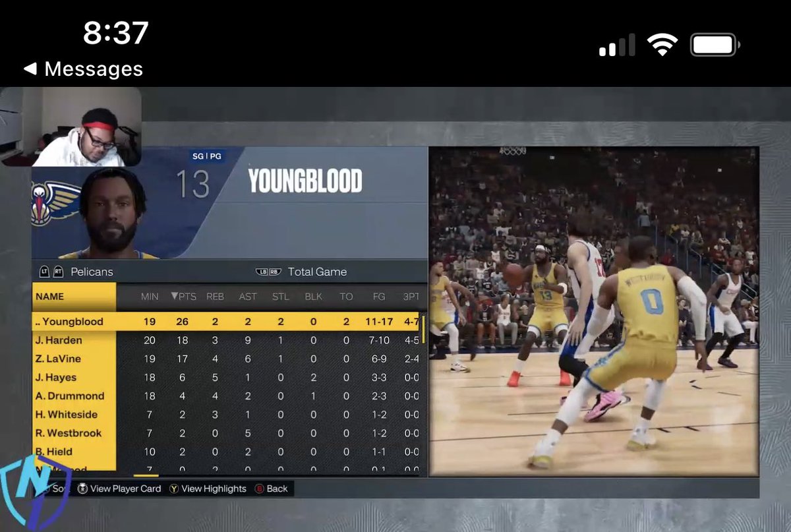Sort by the STL column header
The width and height of the screenshot is (791, 532).
(x=281, y=297)
